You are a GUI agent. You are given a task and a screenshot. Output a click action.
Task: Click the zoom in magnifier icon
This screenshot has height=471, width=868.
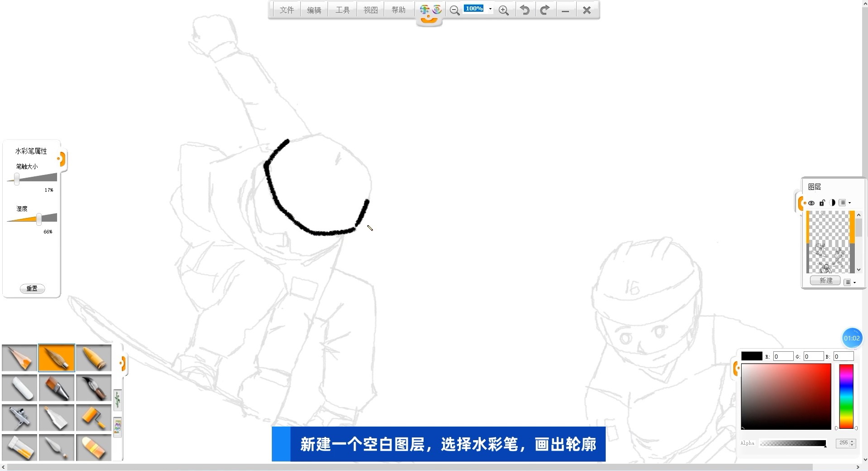coord(503,10)
